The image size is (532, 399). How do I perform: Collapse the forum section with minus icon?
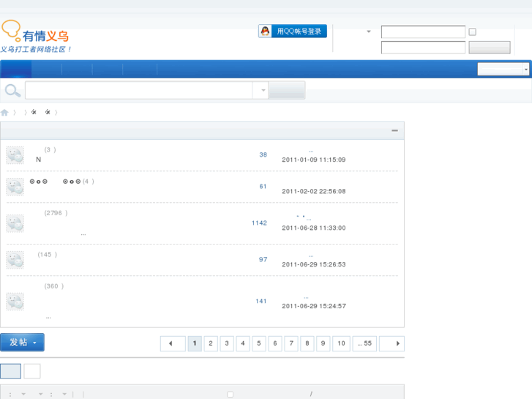(x=394, y=130)
